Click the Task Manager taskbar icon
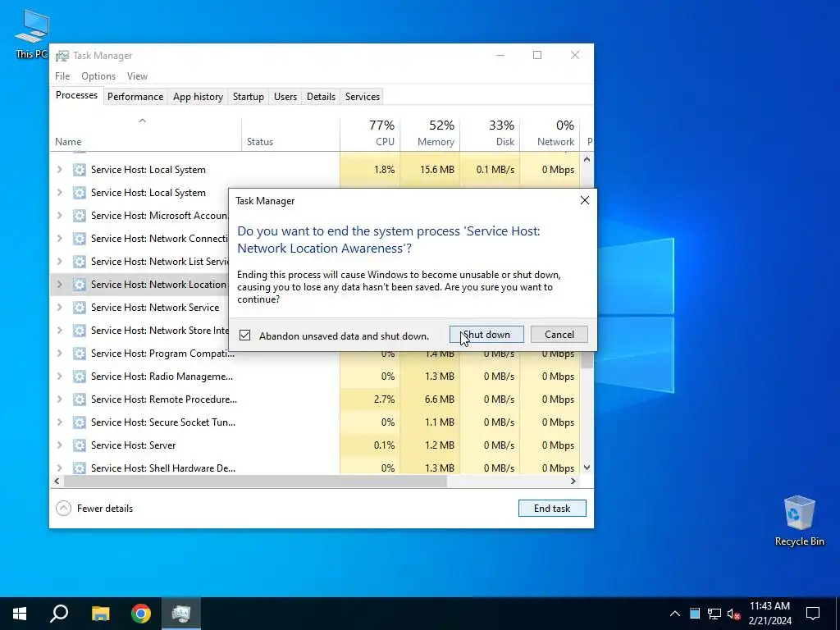Viewport: 840px width, 630px height. click(x=181, y=614)
